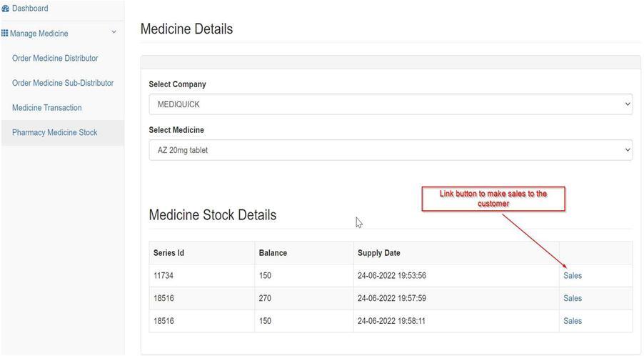This screenshot has height=356, width=644.
Task: Select Pharmacy Medicine Stock menu item
Action: [x=55, y=132]
